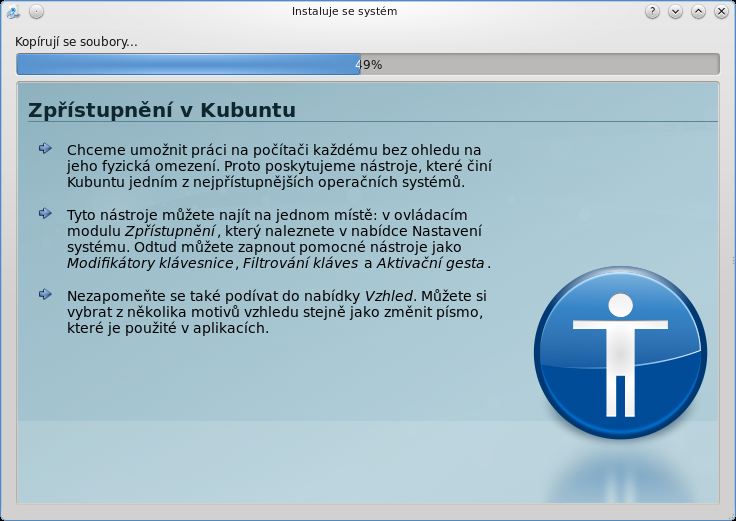This screenshot has width=736, height=521.
Task: Minimize the installer window
Action: coord(675,11)
